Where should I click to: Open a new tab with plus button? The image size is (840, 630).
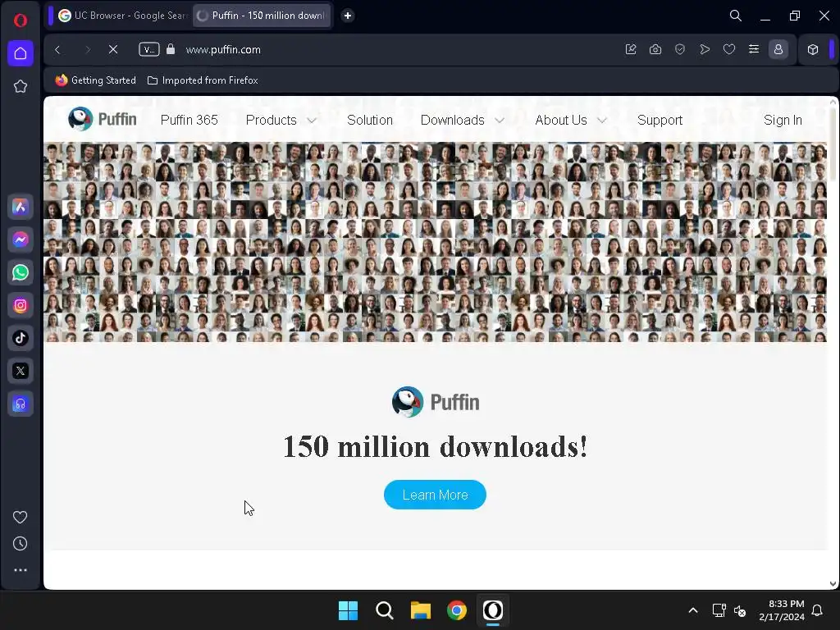(348, 16)
